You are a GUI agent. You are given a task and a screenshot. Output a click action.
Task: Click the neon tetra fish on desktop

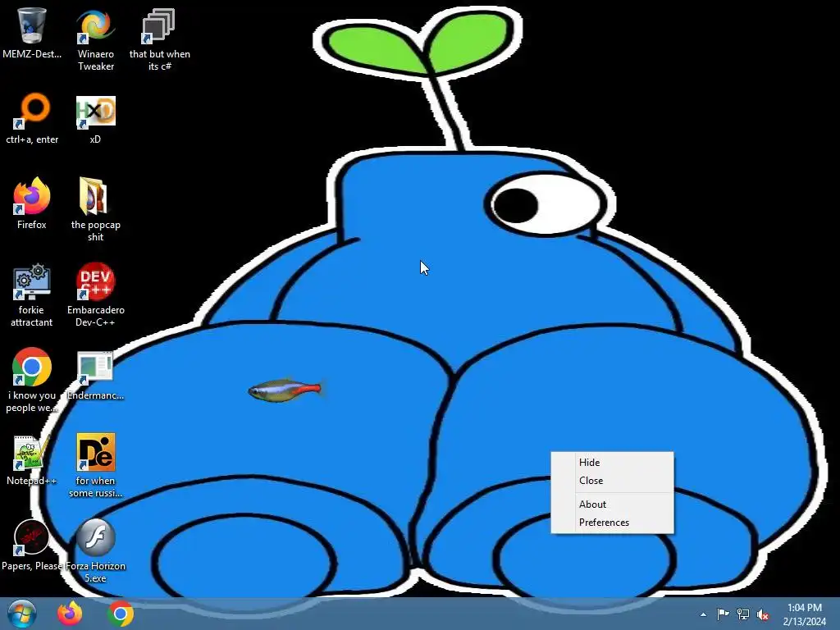pos(286,390)
